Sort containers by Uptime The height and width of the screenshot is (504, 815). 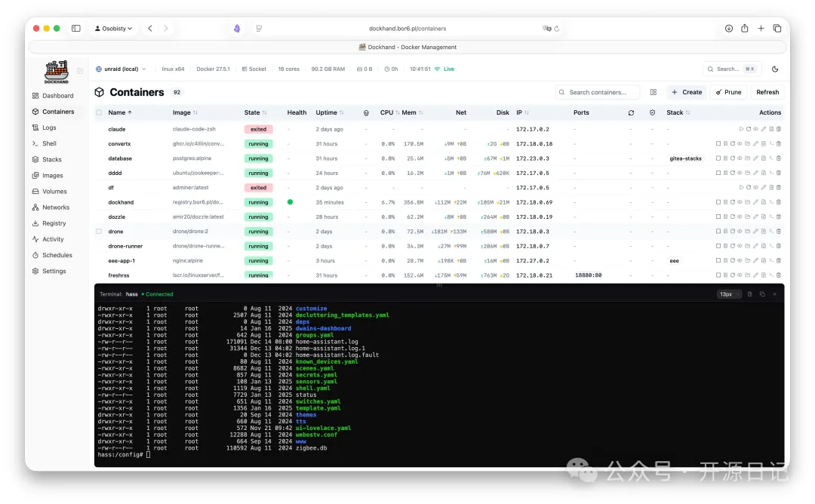pyautogui.click(x=330, y=112)
